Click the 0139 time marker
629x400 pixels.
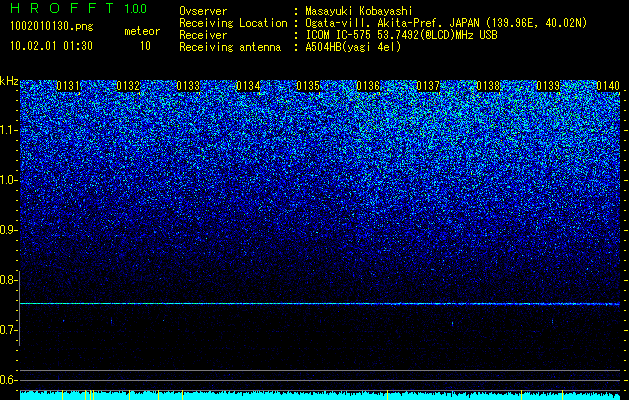point(548,86)
